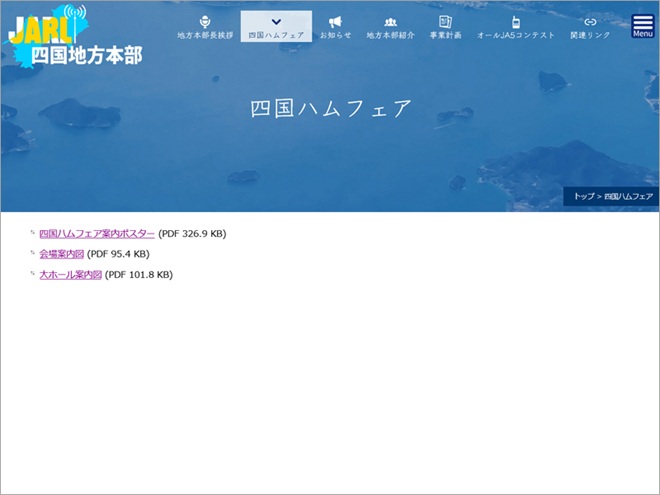The height and width of the screenshot is (495, 660).
Task: Click the 四国ハムフェア page heading banner
Action: [330, 109]
